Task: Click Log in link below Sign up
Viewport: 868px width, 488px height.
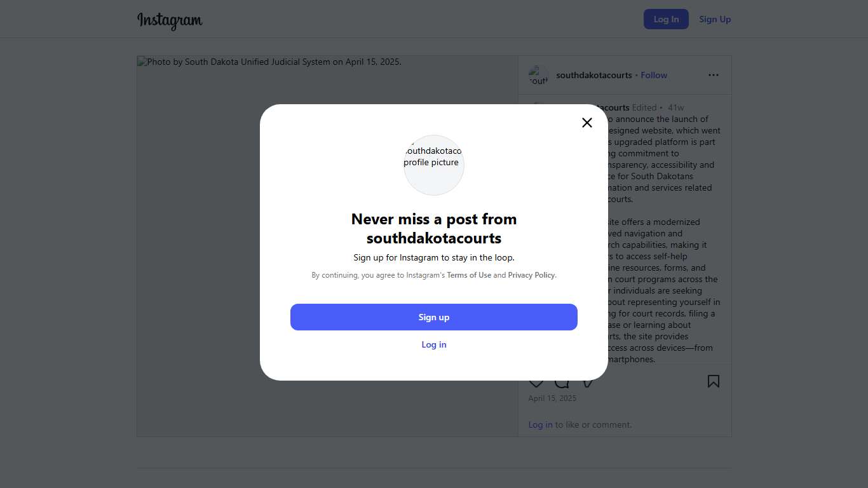Action: (x=434, y=344)
